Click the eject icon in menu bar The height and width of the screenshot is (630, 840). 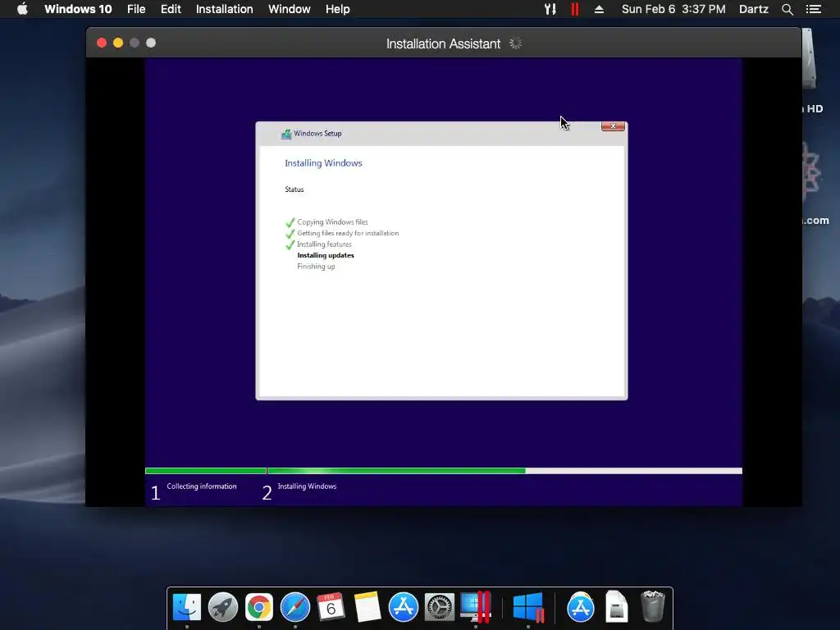[x=599, y=9]
